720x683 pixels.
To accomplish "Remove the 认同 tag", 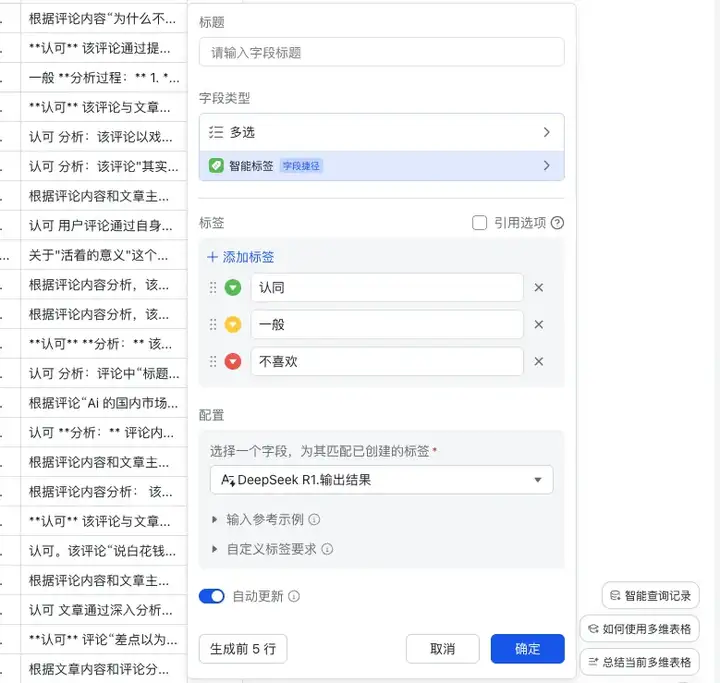I will [539, 288].
